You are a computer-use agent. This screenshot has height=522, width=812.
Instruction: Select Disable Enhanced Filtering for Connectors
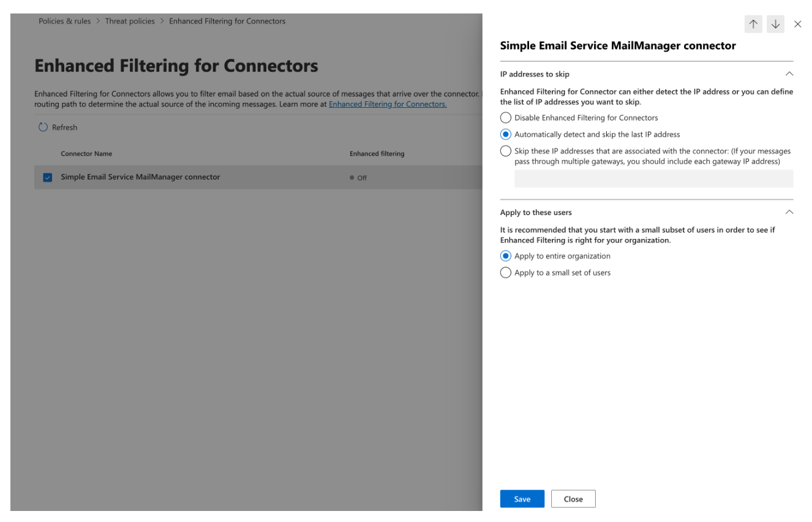[x=506, y=117]
